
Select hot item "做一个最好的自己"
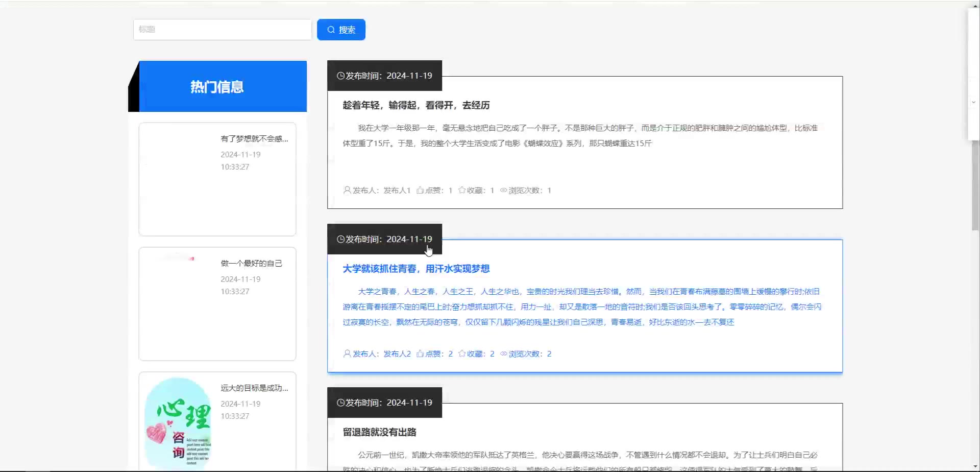[251, 264]
